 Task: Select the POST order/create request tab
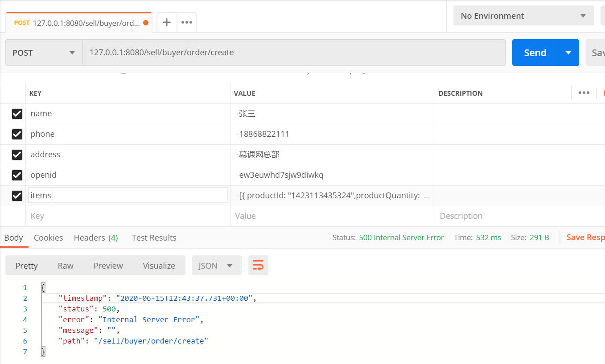point(78,23)
